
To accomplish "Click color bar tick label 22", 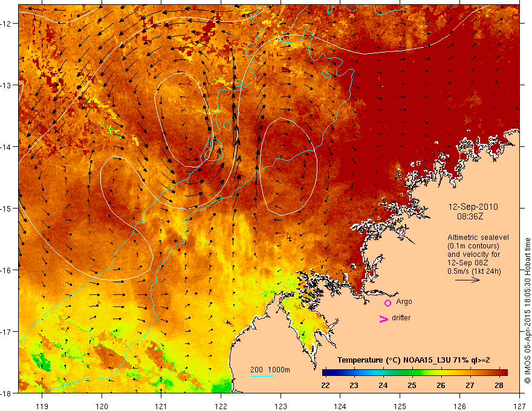I will point(325,386).
